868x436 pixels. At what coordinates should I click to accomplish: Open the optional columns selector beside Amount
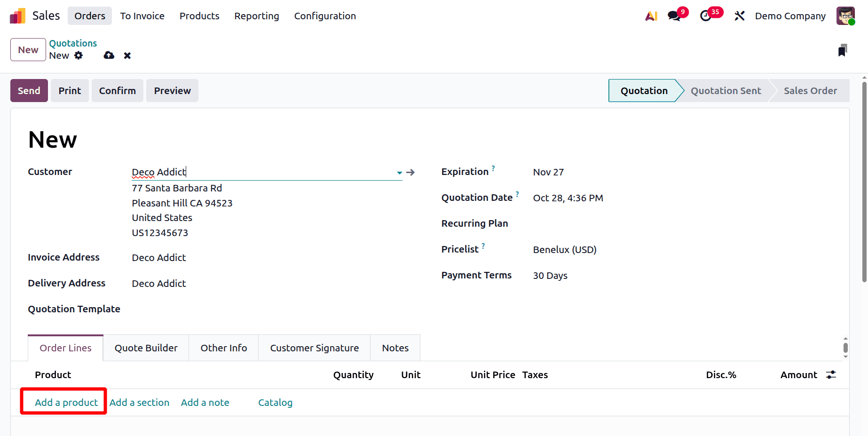(831, 374)
